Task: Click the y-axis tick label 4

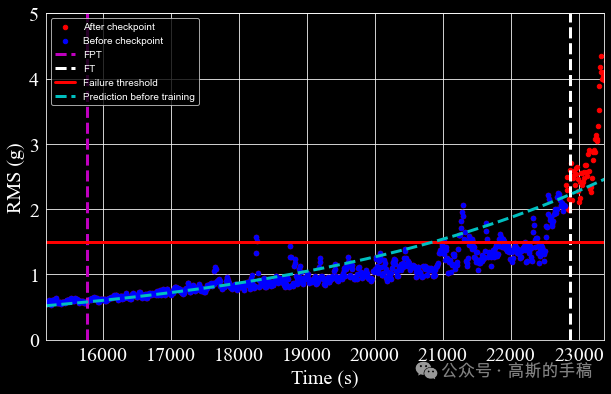Action: (34, 80)
